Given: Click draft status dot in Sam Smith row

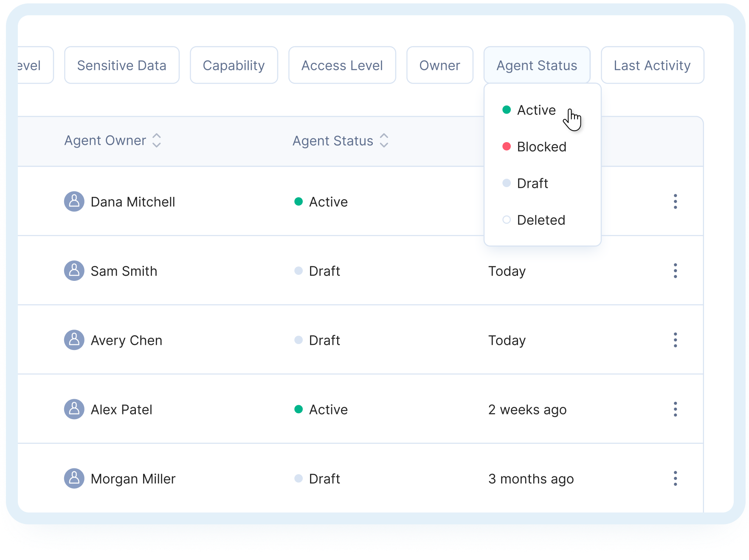Looking at the screenshot, I should [x=298, y=271].
